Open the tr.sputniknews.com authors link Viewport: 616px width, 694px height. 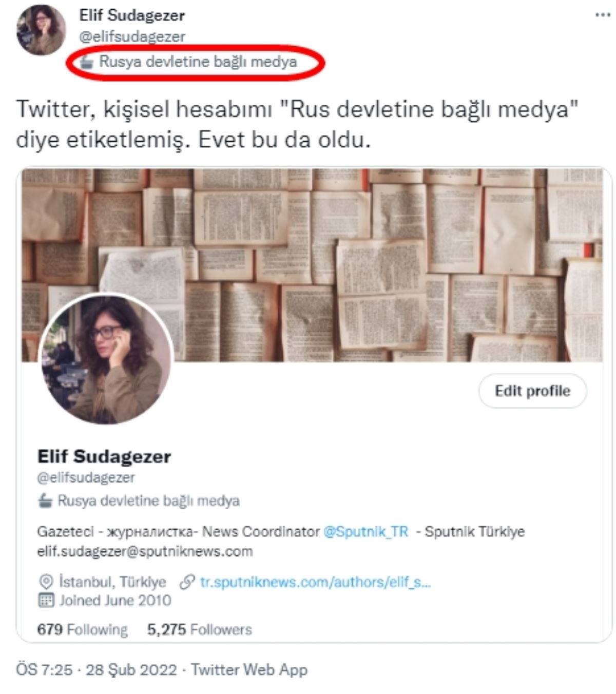pyautogui.click(x=315, y=582)
